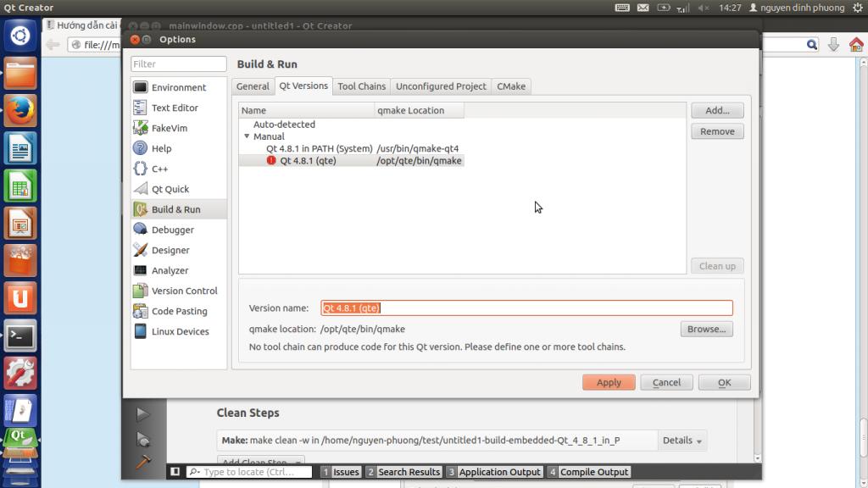
Task: Click the Debug run icon in Qt Creator
Action: click(142, 440)
